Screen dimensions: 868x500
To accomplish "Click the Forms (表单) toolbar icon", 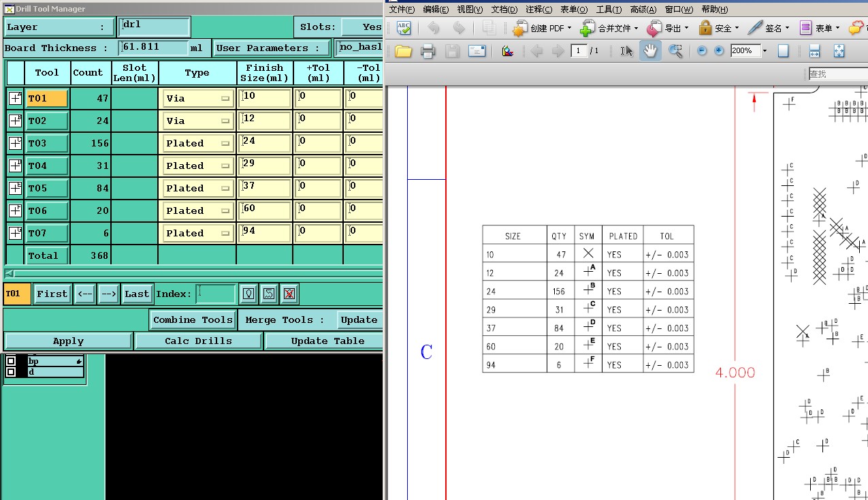I will pyautogui.click(x=806, y=28).
